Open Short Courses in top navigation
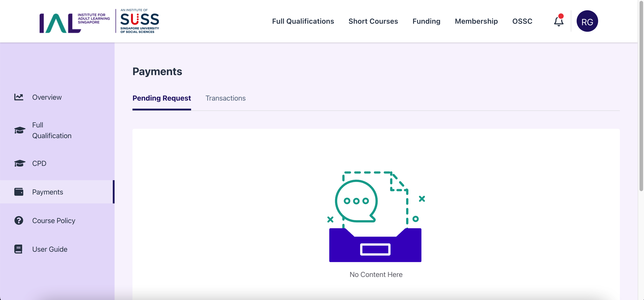Image resolution: width=644 pixels, height=300 pixels. coord(373,21)
